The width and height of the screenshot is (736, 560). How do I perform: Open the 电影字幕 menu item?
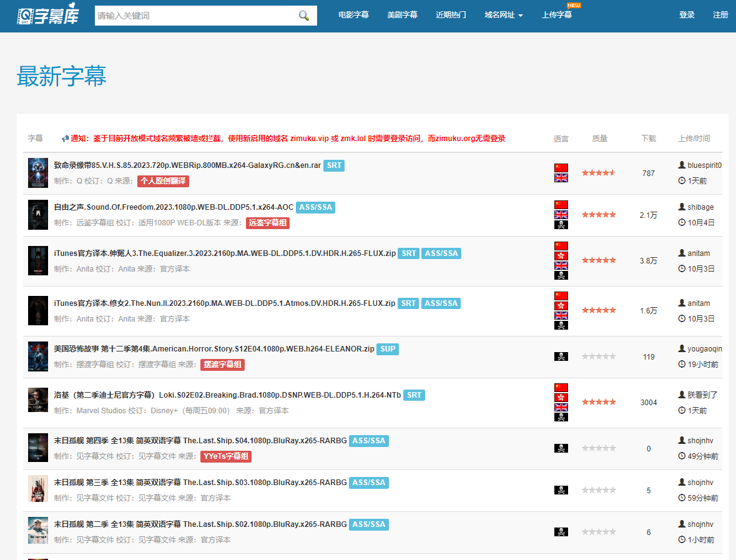[x=353, y=15]
